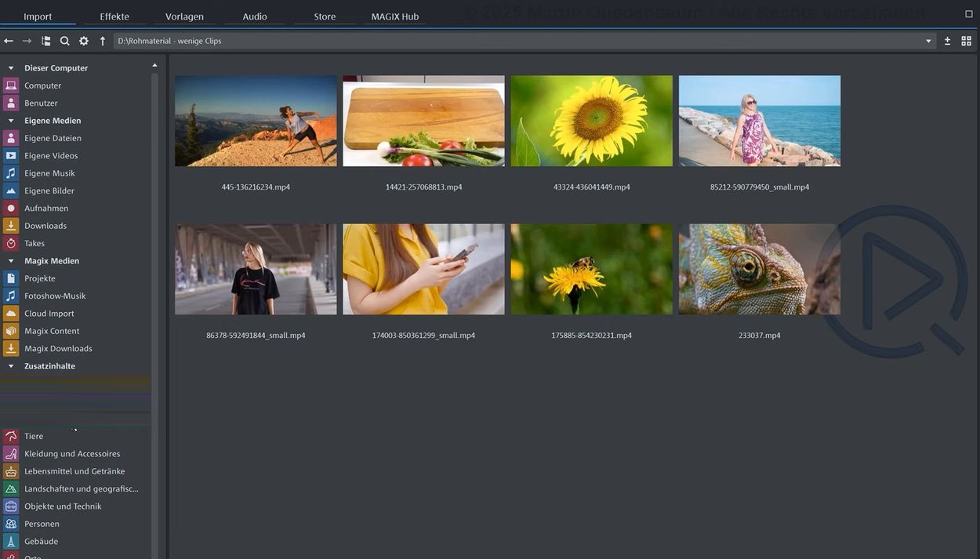Switch to the Vorlagen tab

[x=184, y=16]
